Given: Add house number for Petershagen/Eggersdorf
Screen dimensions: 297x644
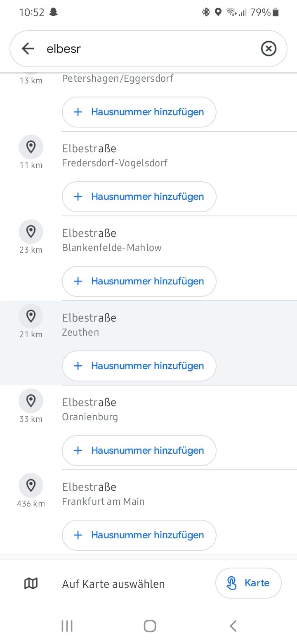Looking at the screenshot, I should 139,112.
